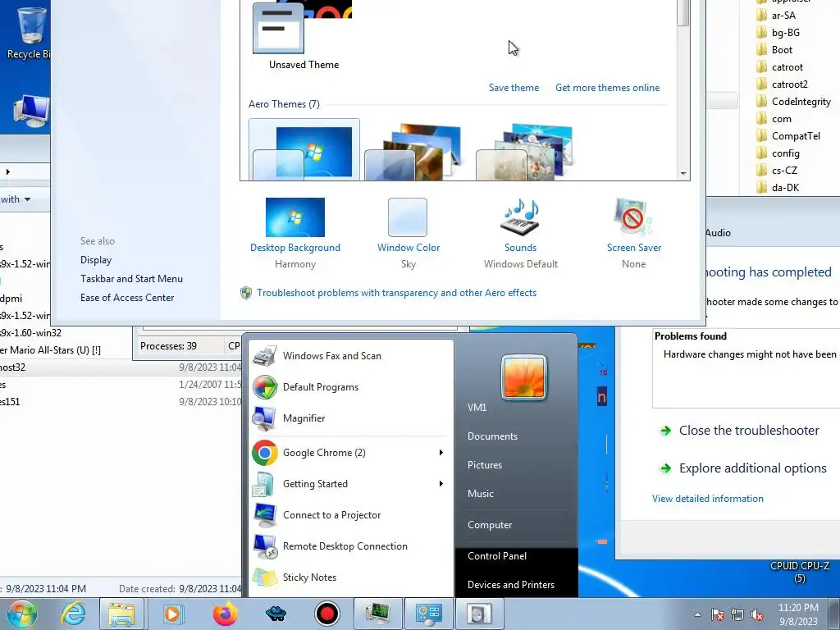Click scroll down arrow in themes list
The height and width of the screenshot is (630, 840).
[683, 174]
